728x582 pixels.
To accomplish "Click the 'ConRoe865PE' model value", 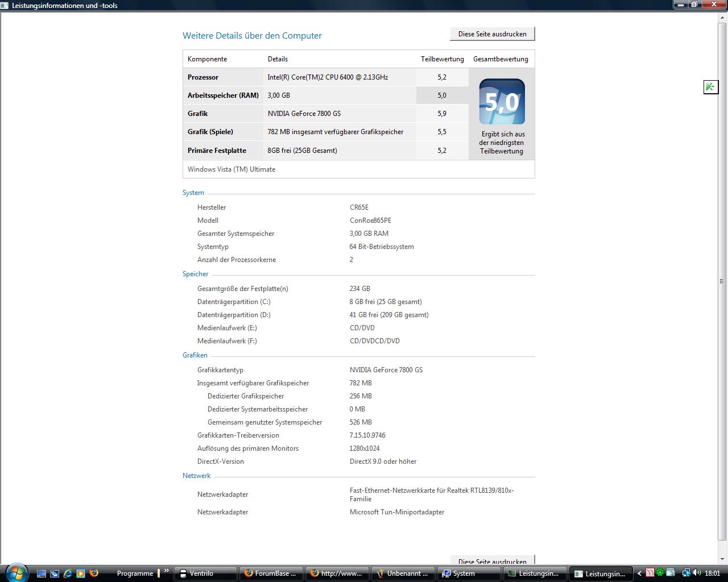I will [x=370, y=221].
